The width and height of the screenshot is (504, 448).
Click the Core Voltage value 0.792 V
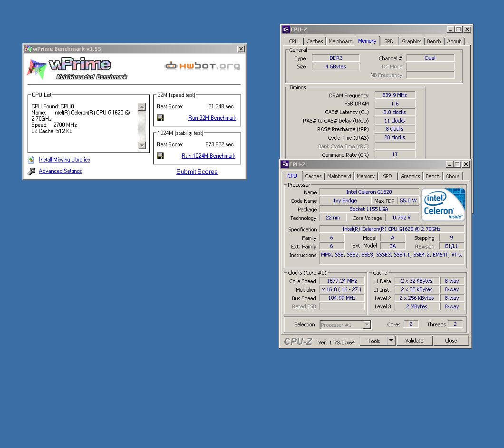[x=402, y=218]
